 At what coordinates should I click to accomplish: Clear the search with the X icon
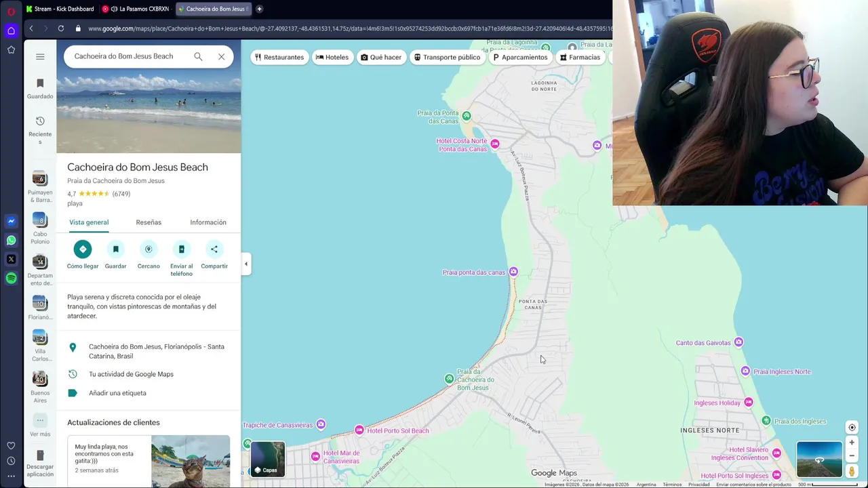221,56
